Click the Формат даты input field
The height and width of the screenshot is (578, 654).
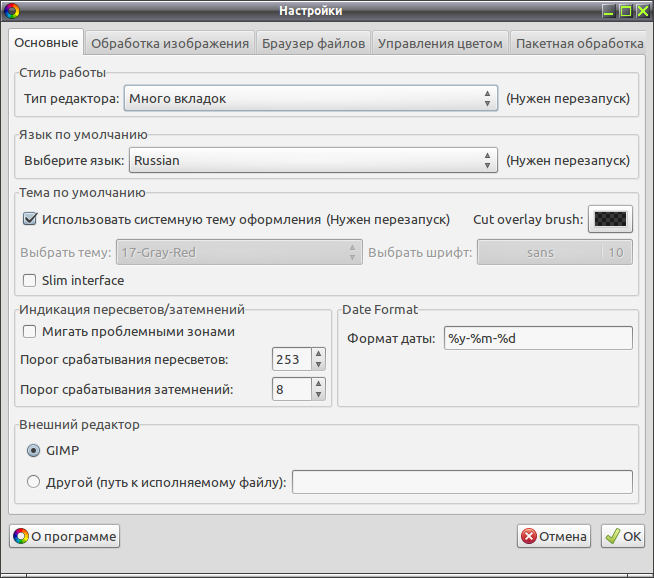click(x=538, y=338)
